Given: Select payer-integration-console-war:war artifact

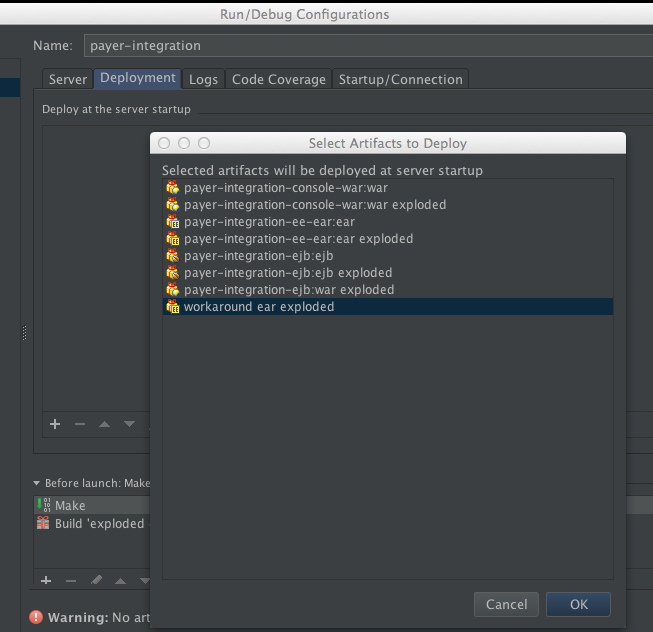Looking at the screenshot, I should (x=268, y=188).
